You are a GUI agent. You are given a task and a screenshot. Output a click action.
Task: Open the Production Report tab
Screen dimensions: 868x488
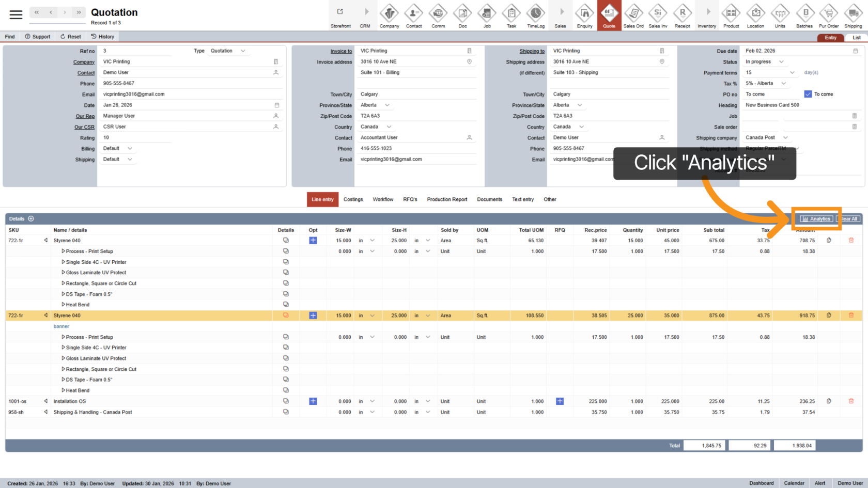point(447,199)
